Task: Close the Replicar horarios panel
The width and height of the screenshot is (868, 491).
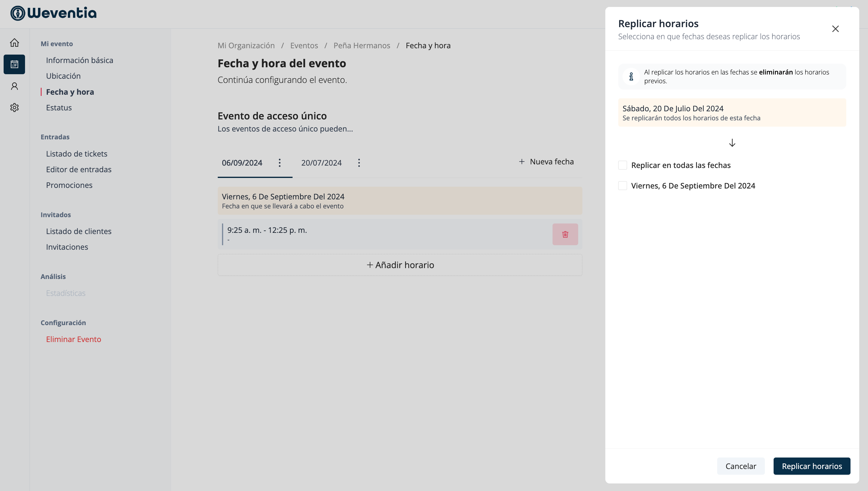Action: [835, 29]
